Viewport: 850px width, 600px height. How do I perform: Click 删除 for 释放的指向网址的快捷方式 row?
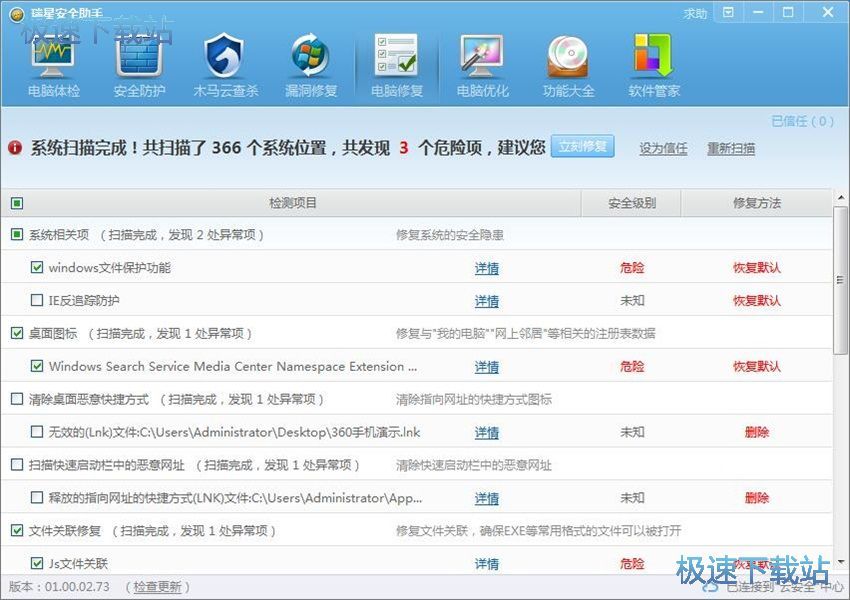(757, 498)
